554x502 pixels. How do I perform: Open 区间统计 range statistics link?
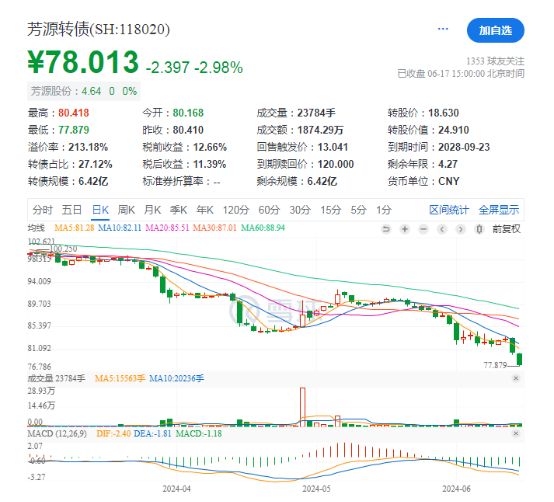coord(449,210)
